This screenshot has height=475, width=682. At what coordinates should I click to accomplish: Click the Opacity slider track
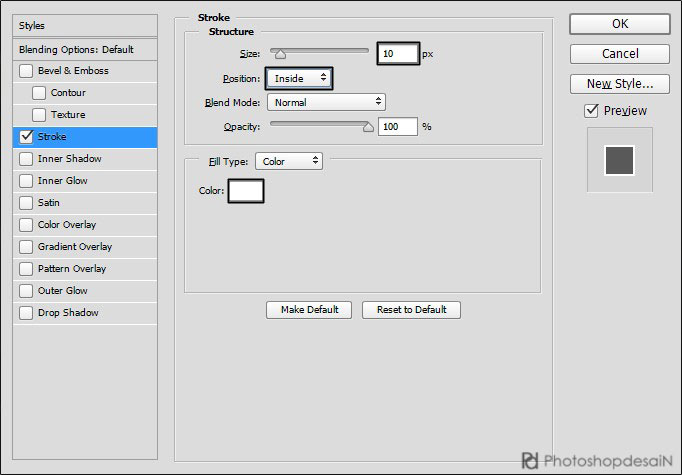coord(320,126)
